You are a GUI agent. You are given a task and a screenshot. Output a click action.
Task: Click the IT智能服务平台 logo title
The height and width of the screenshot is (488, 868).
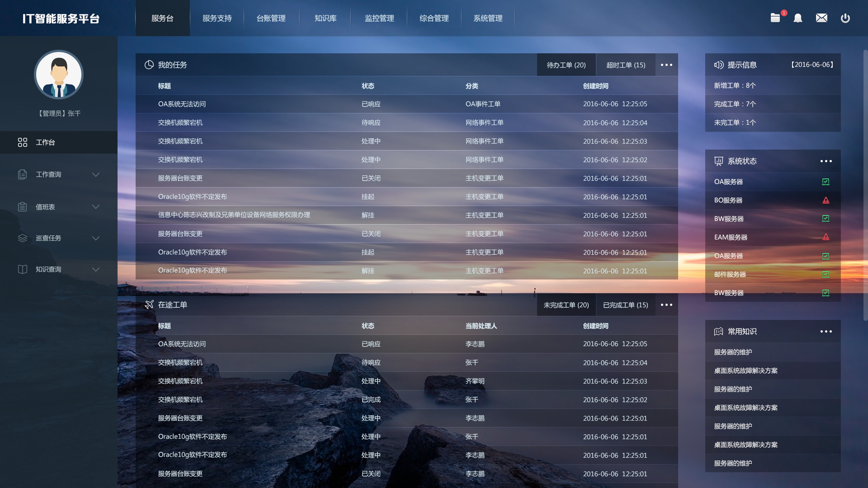point(61,19)
